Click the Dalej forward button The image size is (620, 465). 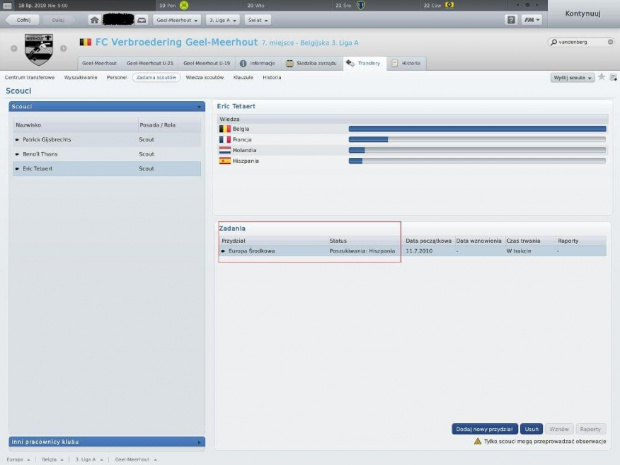pyautogui.click(x=58, y=20)
